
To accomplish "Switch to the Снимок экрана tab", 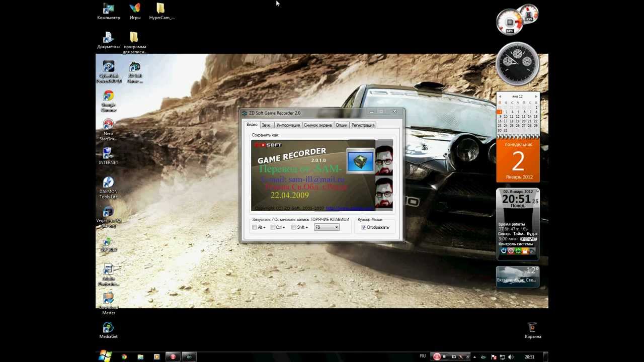I will tap(317, 125).
